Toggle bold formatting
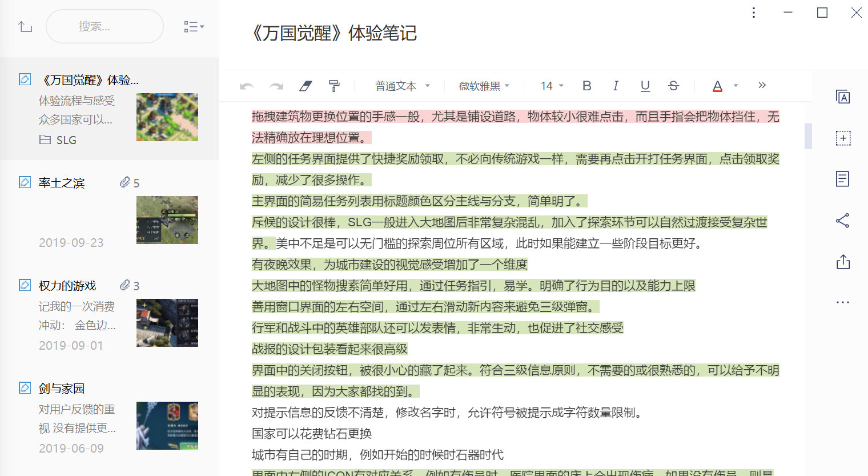Viewport: 868px width, 476px height. 586,86
